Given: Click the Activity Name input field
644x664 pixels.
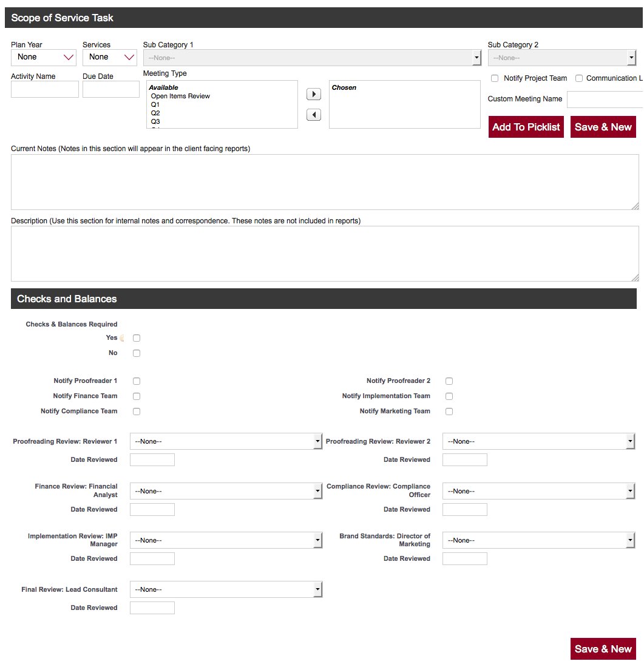Looking at the screenshot, I should pyautogui.click(x=45, y=89).
